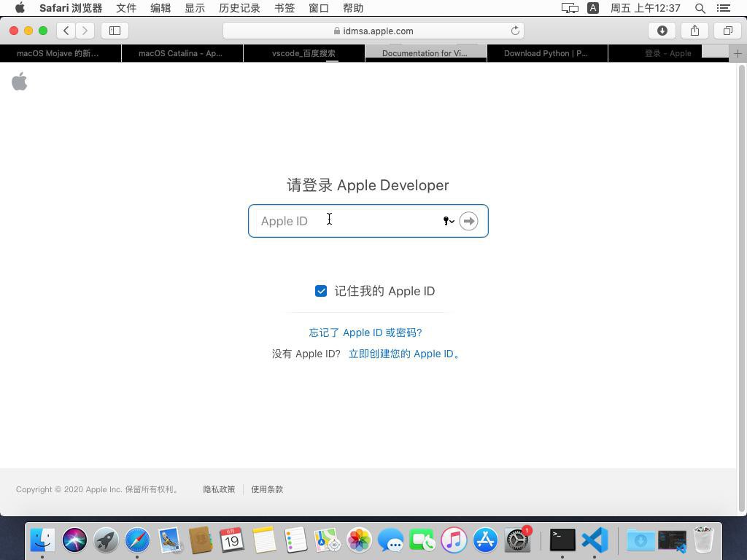Open the 历史记录 menu
Viewport: 747px width, 560px height.
[x=239, y=8]
